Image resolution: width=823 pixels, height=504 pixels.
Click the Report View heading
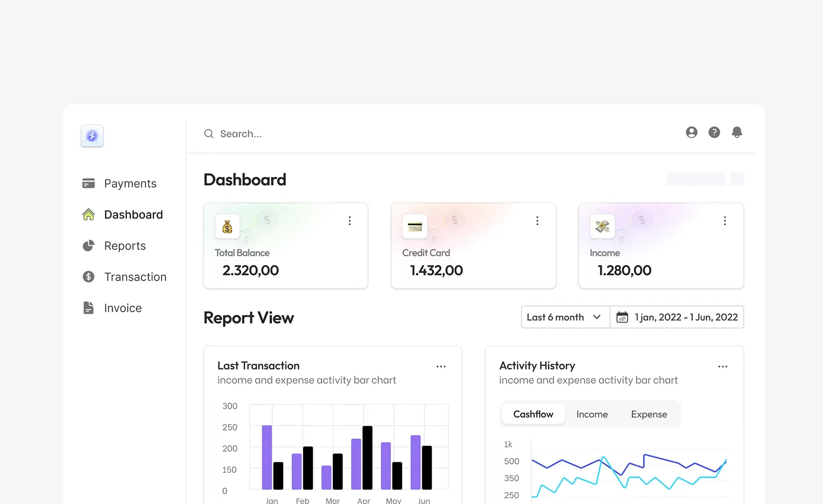pyautogui.click(x=248, y=318)
